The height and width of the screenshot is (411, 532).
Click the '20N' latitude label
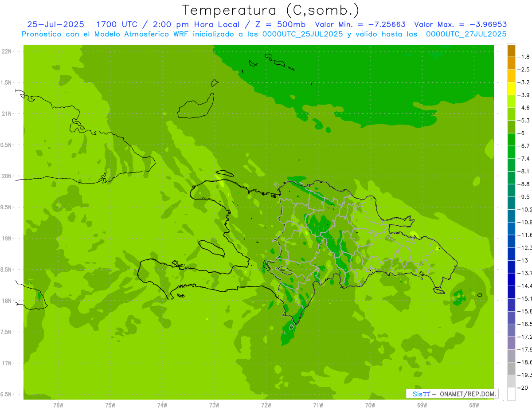coord(7,176)
